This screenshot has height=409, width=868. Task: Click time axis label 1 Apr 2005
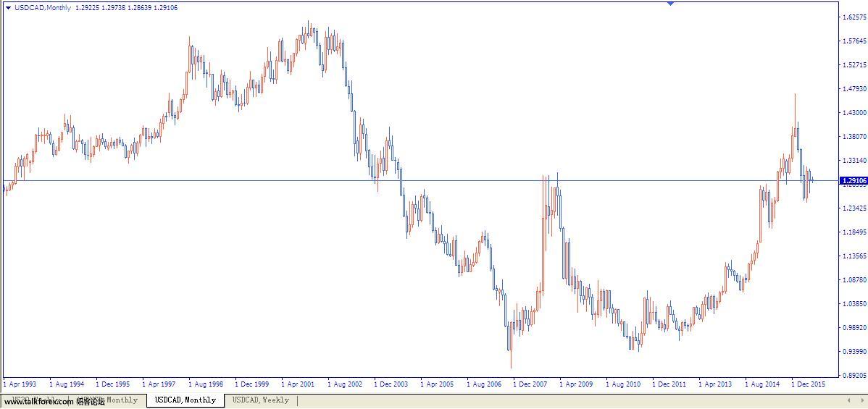tap(438, 384)
